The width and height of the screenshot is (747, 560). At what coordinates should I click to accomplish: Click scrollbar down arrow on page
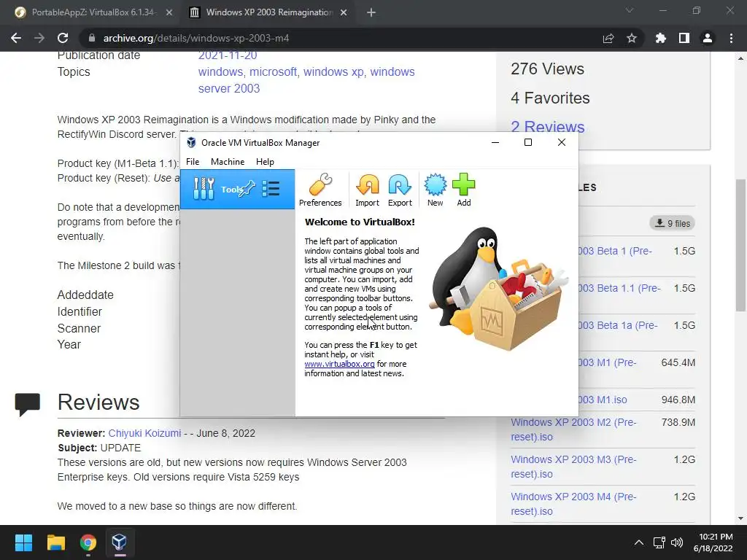[x=740, y=518]
